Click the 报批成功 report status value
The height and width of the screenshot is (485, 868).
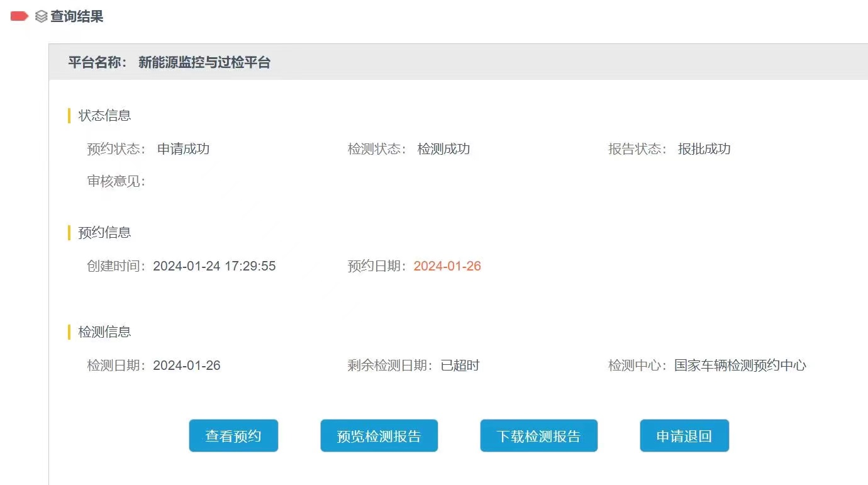pyautogui.click(x=704, y=149)
